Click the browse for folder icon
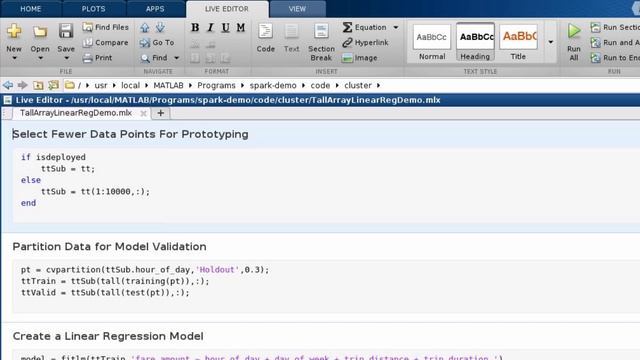 click(x=53, y=85)
